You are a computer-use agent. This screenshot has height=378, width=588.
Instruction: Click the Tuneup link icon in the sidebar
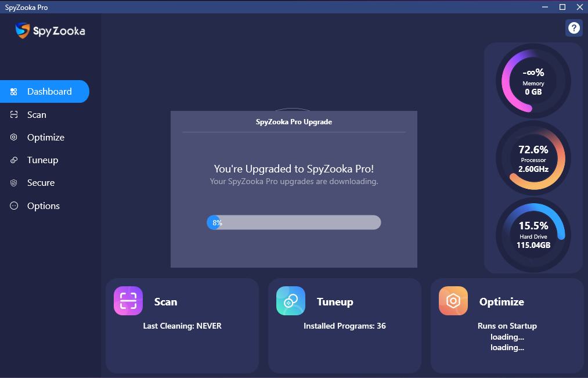tap(14, 160)
